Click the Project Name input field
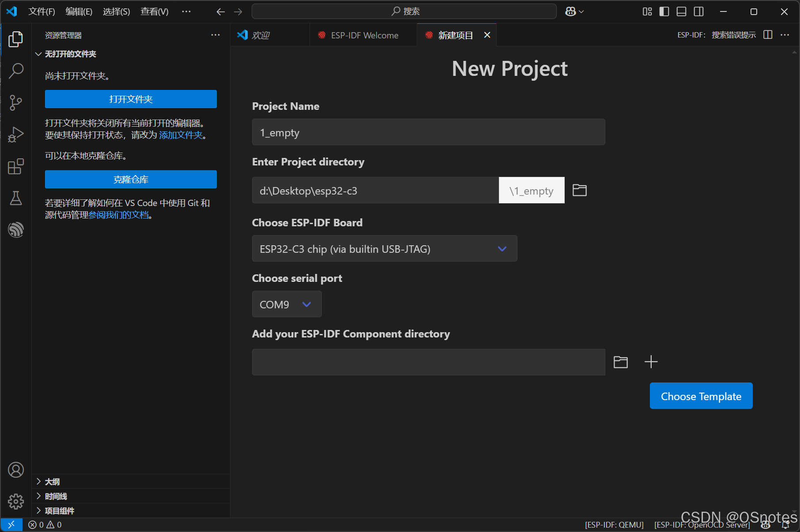 [428, 132]
